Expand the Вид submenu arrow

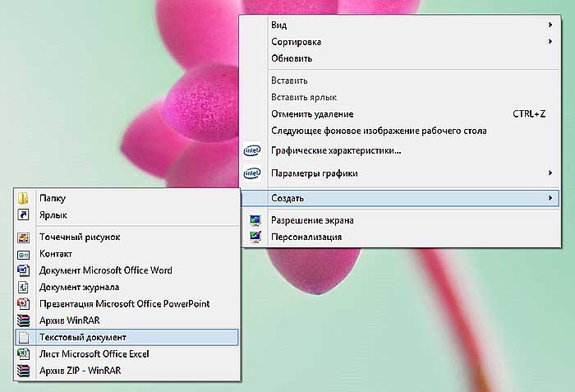pyautogui.click(x=550, y=25)
